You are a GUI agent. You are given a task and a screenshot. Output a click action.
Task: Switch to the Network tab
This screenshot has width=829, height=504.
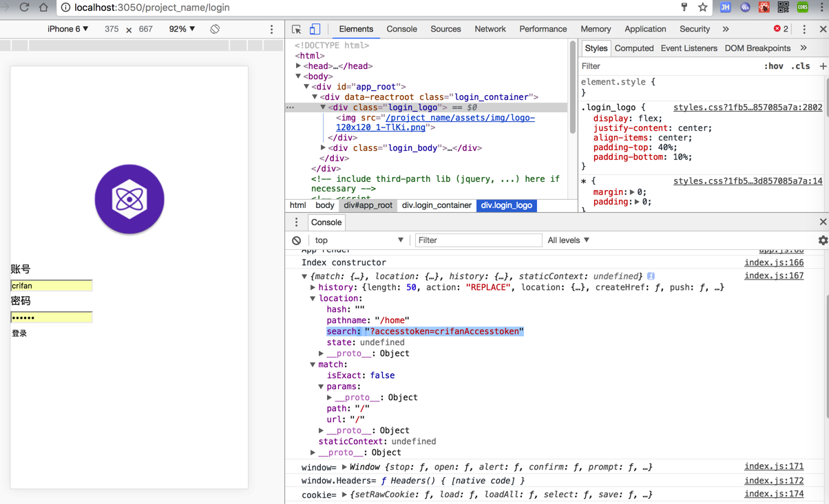490,30
